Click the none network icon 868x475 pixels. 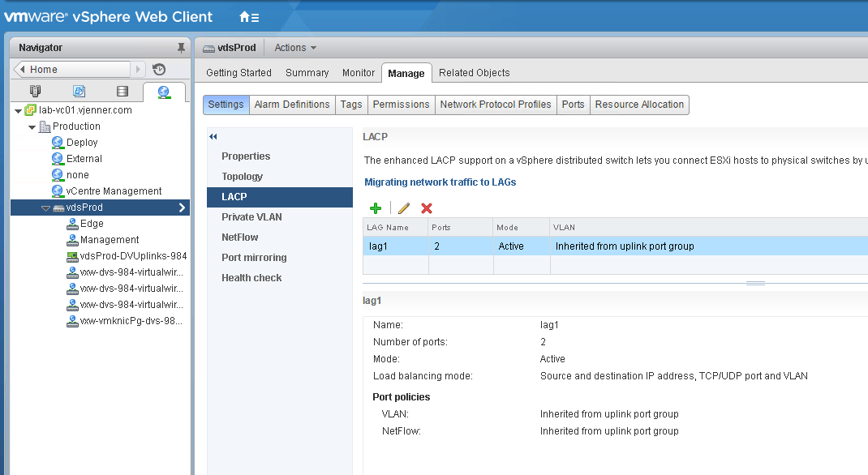pos(58,175)
